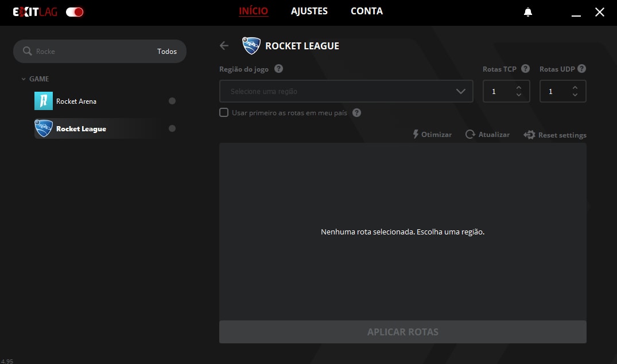617x364 pixels.
Task: Click the Rocket League list icon
Action: tap(43, 128)
